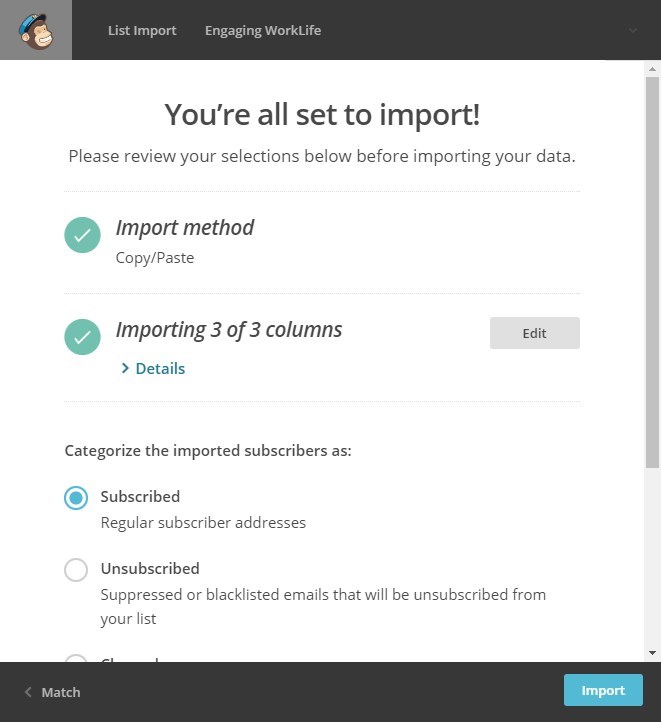The width and height of the screenshot is (661, 722).
Task: Click the scrollbar up arrow
Action: (652, 69)
